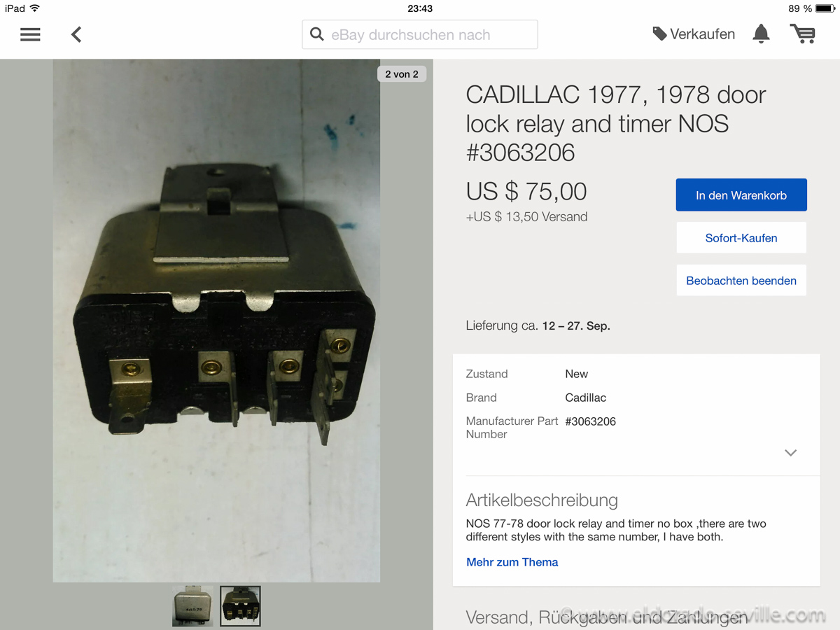Open Mehr zum Thema link

[512, 562]
